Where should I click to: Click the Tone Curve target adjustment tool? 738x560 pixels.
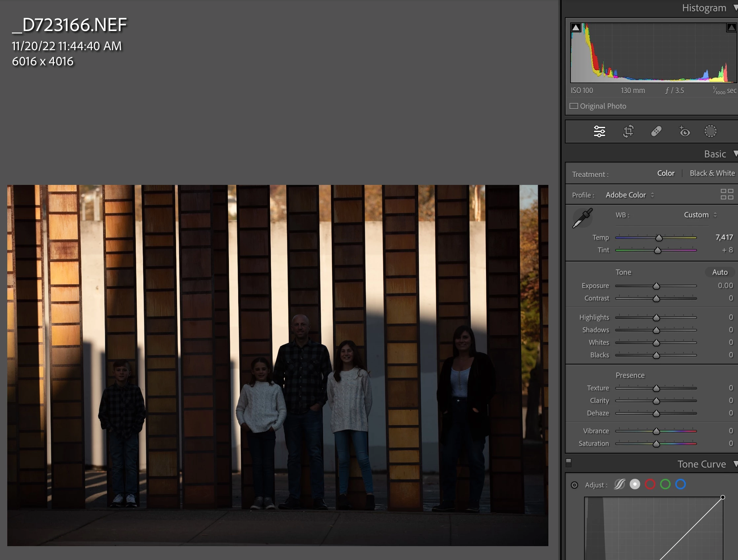[574, 485]
